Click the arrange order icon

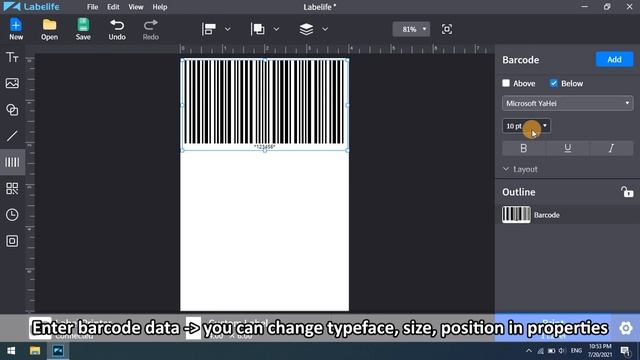(258, 29)
